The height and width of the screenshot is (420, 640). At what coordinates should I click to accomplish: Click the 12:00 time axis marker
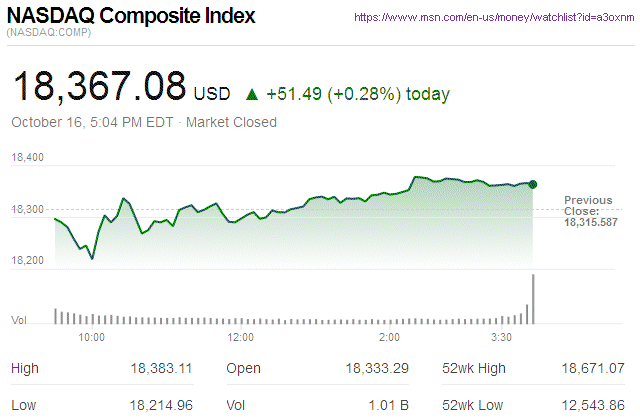[x=241, y=337]
